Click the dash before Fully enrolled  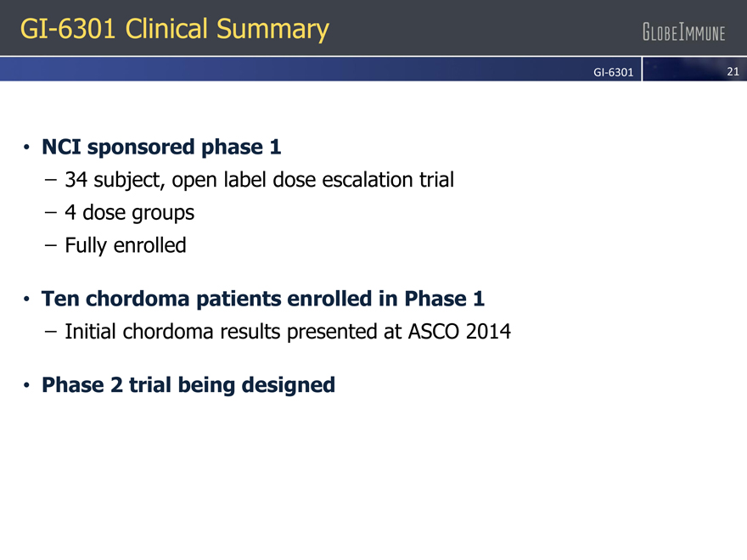point(50,247)
